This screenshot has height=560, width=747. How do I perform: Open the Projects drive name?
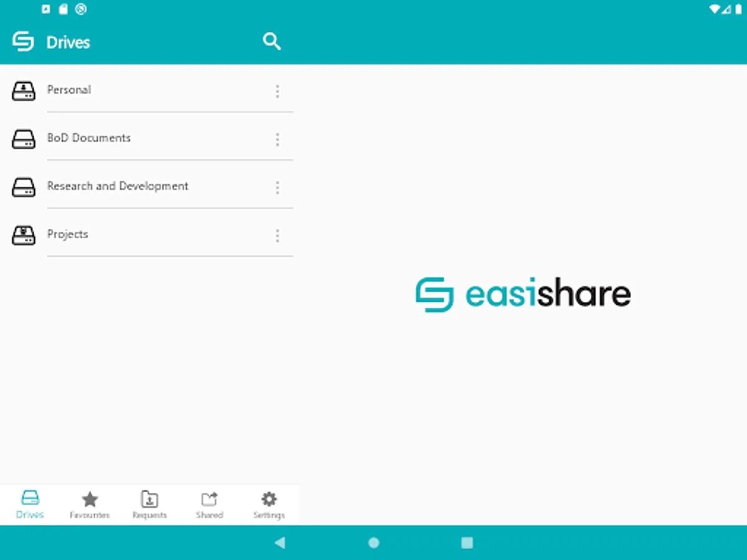pos(68,234)
